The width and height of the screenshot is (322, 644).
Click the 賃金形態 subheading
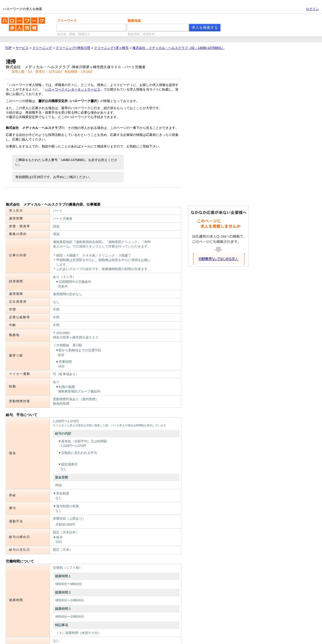point(116,477)
